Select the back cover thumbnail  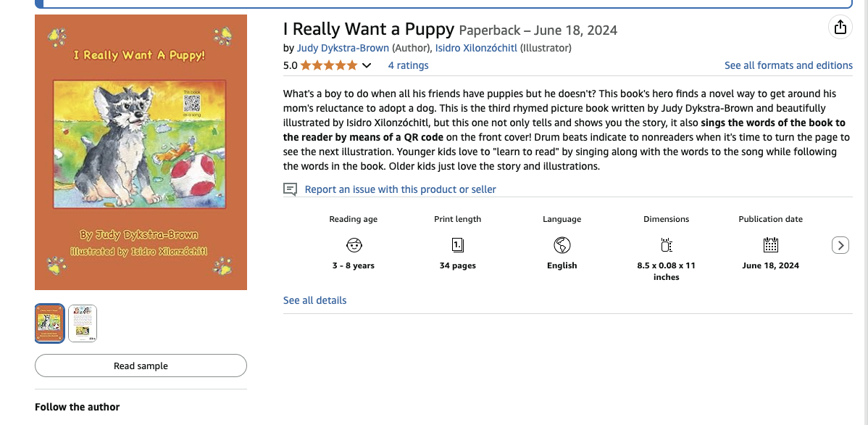pyautogui.click(x=83, y=323)
